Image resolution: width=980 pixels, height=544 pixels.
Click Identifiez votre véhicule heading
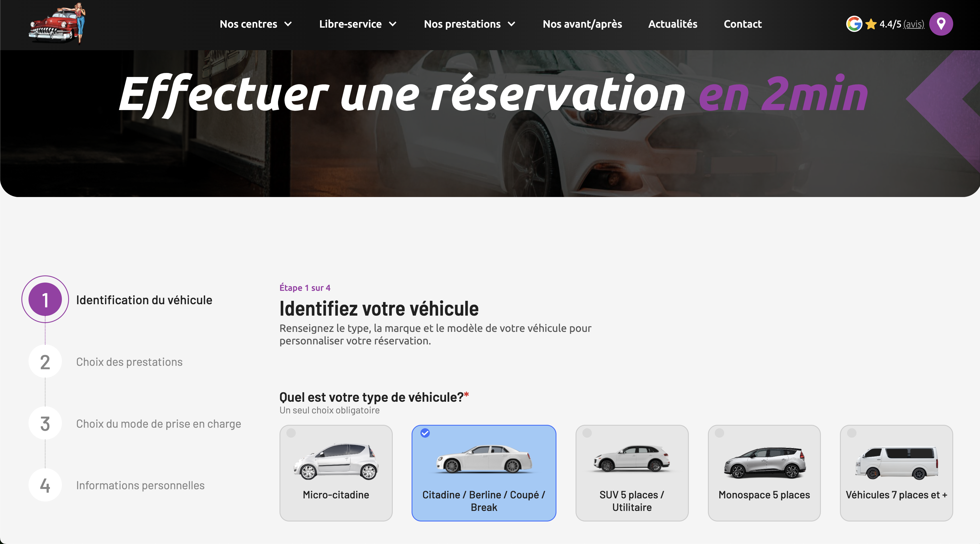379,308
